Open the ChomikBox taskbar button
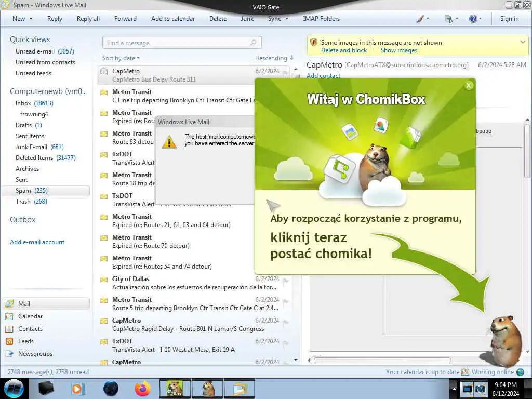This screenshot has height=399, width=532. [175, 389]
